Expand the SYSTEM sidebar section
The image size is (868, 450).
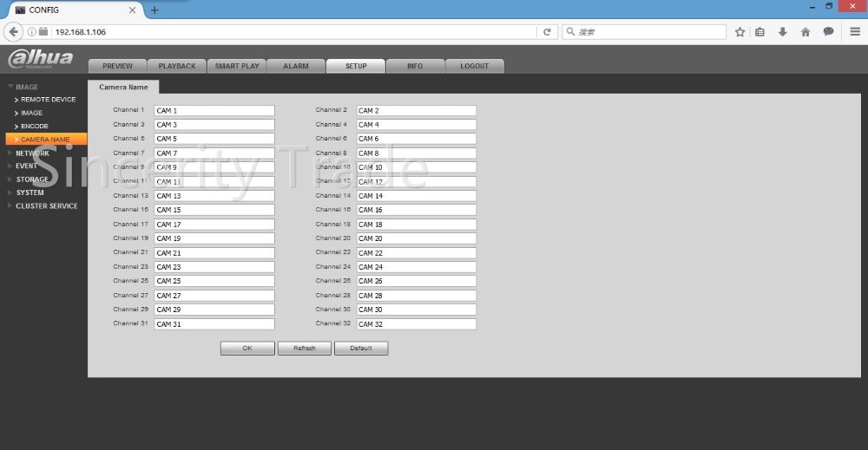[x=30, y=192]
